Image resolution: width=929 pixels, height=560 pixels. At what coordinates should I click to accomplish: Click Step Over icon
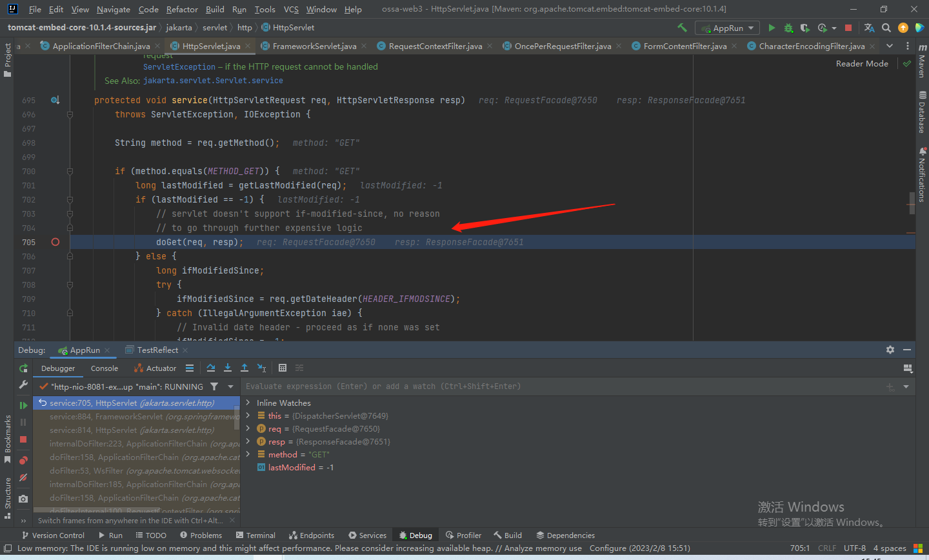coord(211,368)
